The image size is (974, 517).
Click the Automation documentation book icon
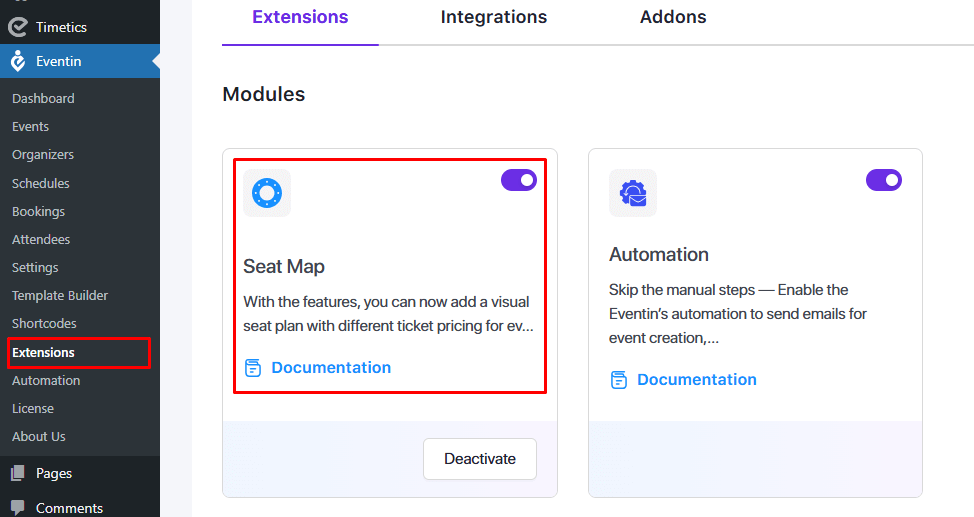coord(619,380)
